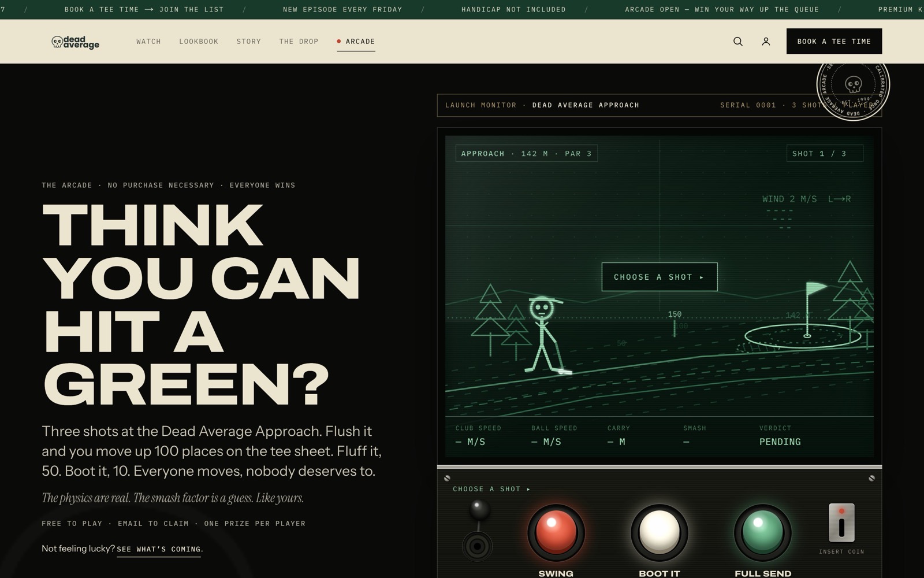Screen dimensions: 924x578
Task: Click the banner Book a Tee Time link
Action: pyautogui.click(x=144, y=9)
